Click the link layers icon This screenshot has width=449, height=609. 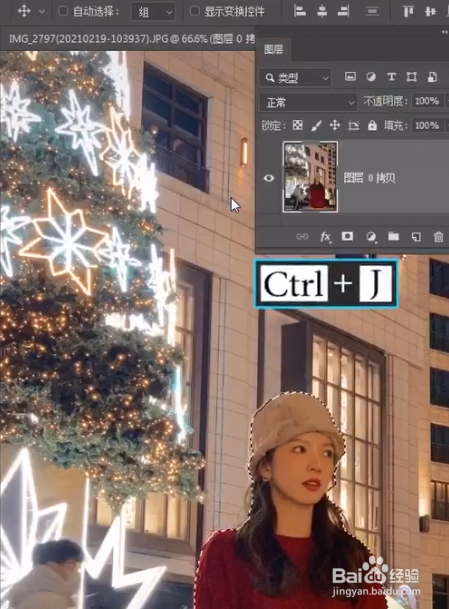[302, 237]
